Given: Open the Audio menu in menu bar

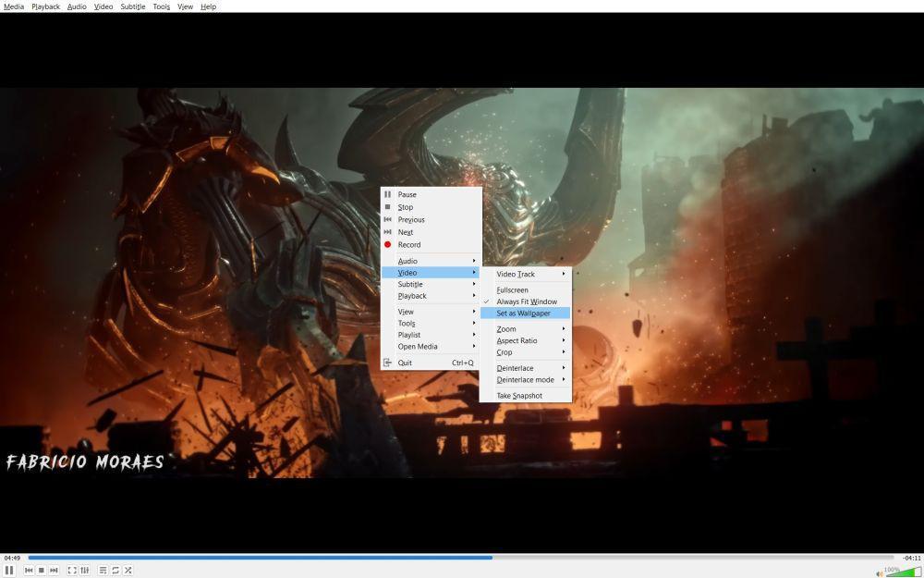Looking at the screenshot, I should coord(77,6).
